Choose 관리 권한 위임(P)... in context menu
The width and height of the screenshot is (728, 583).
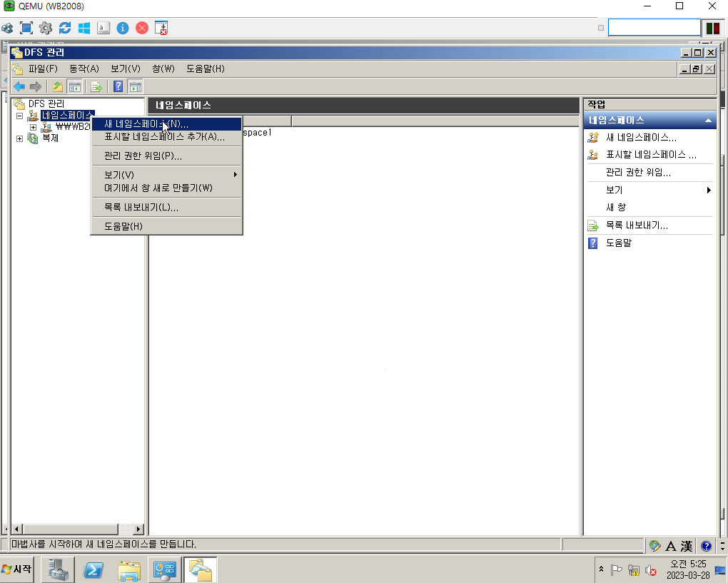pos(166,156)
